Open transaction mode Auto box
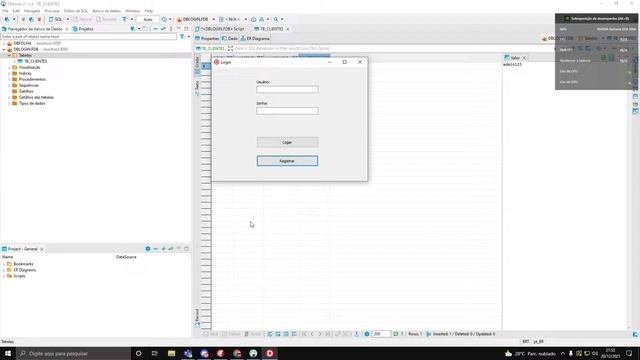Screen dimensions: 640x360 (147, 19)
